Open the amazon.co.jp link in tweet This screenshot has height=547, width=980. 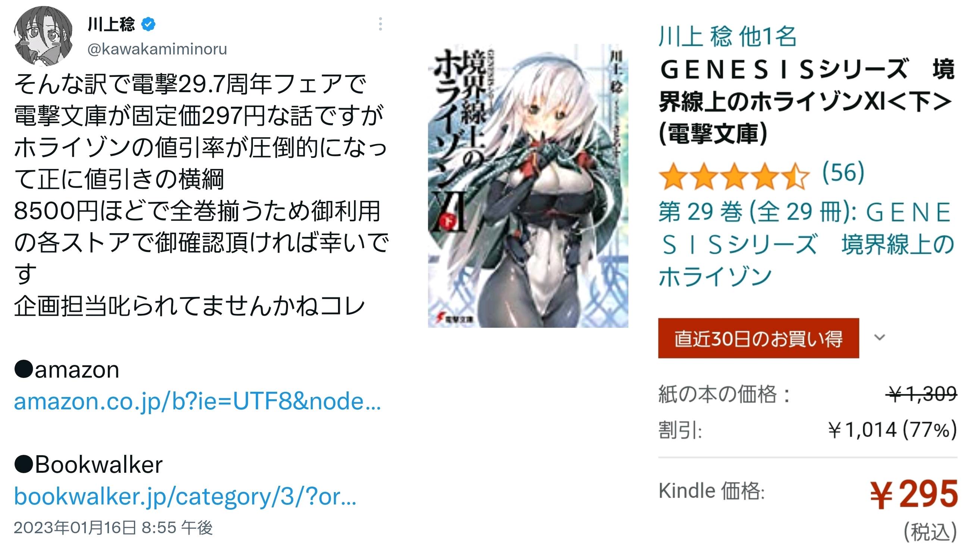(x=197, y=401)
